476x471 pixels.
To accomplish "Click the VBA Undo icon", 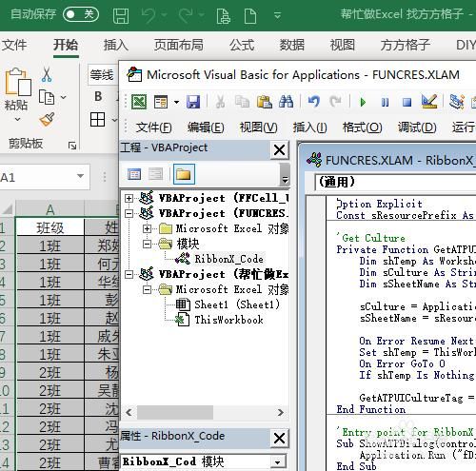I will 314,102.
